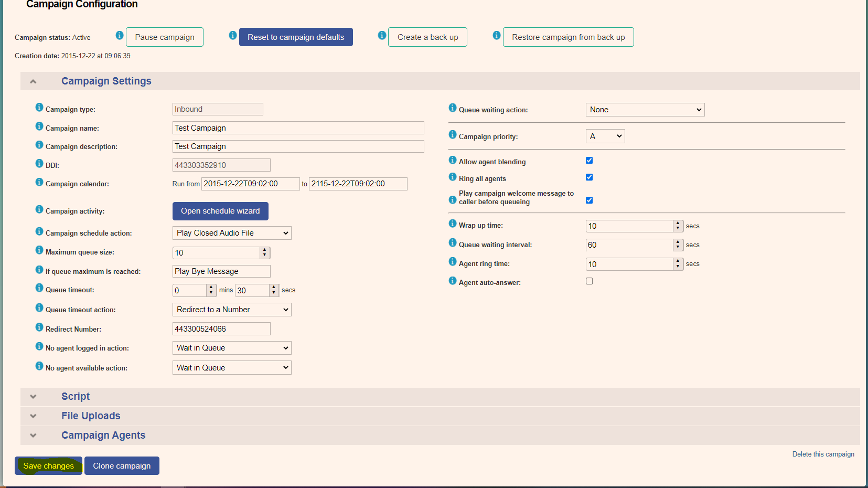The width and height of the screenshot is (868, 488).
Task: Click the Campaign type info icon
Action: [39, 107]
